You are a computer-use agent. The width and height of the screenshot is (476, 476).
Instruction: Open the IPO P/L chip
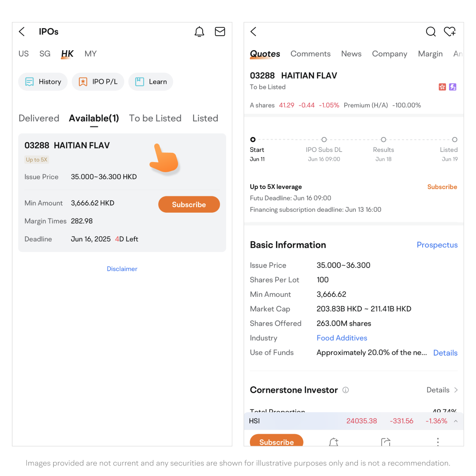point(98,81)
